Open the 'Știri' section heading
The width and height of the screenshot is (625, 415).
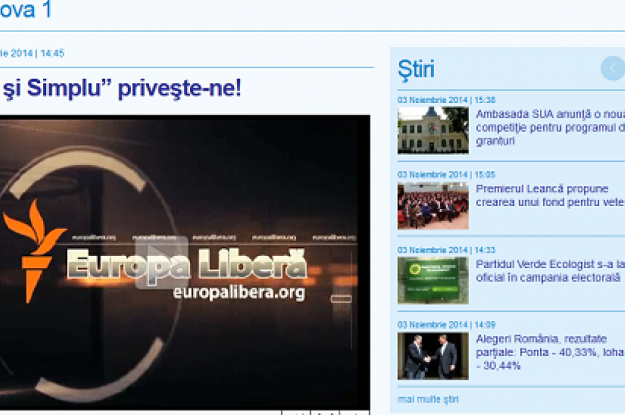point(416,70)
